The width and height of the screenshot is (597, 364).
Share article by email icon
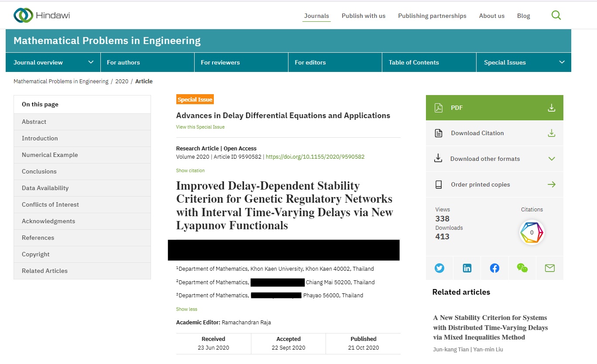pyautogui.click(x=549, y=268)
